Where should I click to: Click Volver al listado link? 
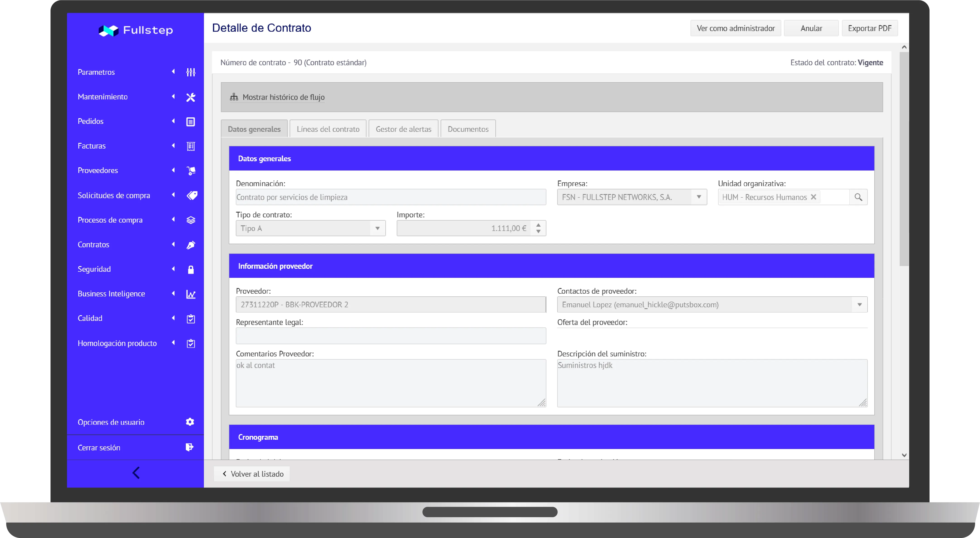252,474
